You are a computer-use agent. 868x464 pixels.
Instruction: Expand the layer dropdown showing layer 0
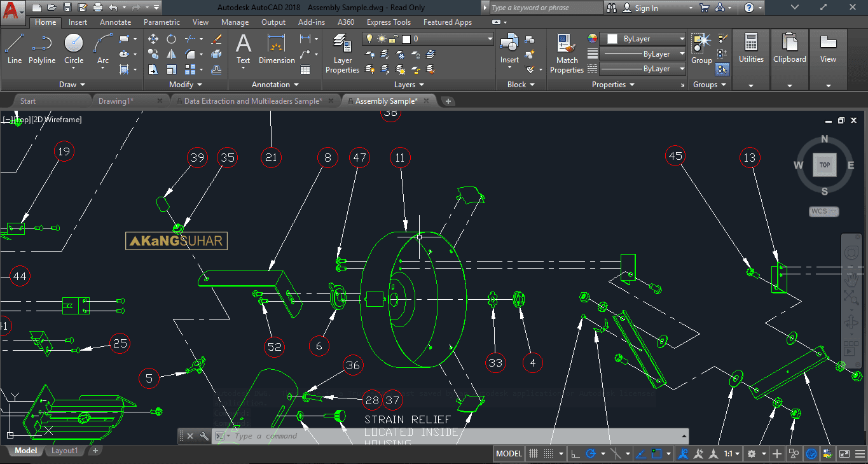tap(490, 39)
